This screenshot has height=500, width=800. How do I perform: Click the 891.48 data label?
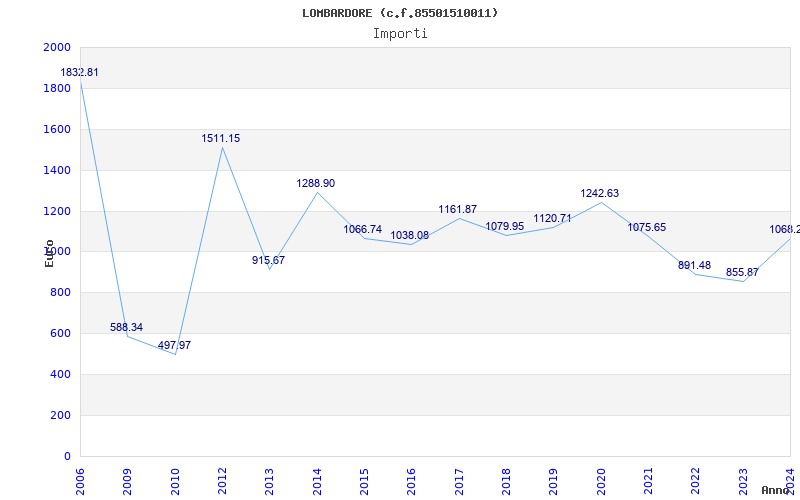[695, 266]
